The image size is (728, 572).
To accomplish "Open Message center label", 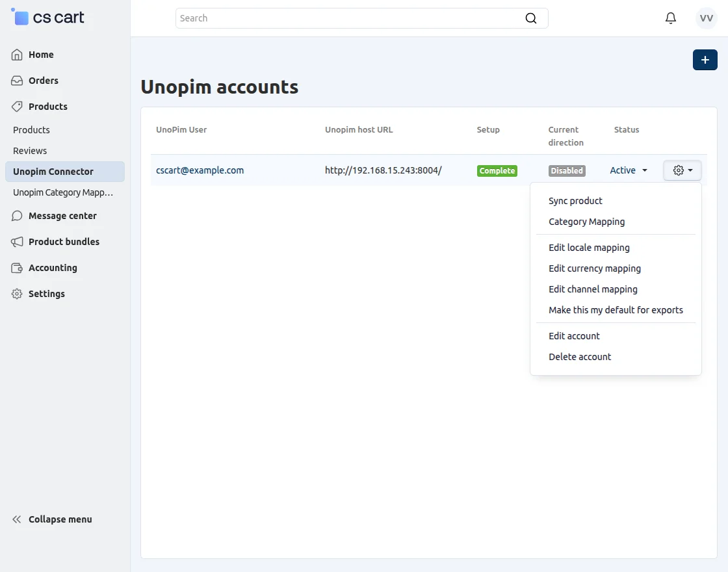I will coord(62,216).
